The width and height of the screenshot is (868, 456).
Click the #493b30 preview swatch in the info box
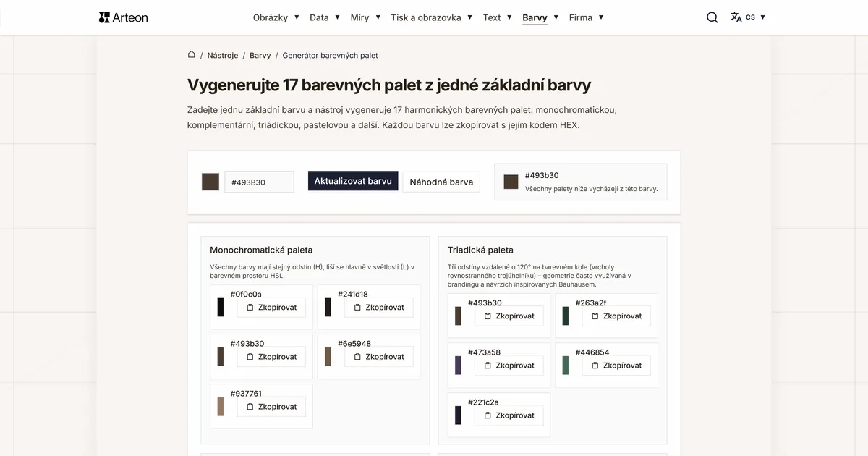click(x=511, y=182)
